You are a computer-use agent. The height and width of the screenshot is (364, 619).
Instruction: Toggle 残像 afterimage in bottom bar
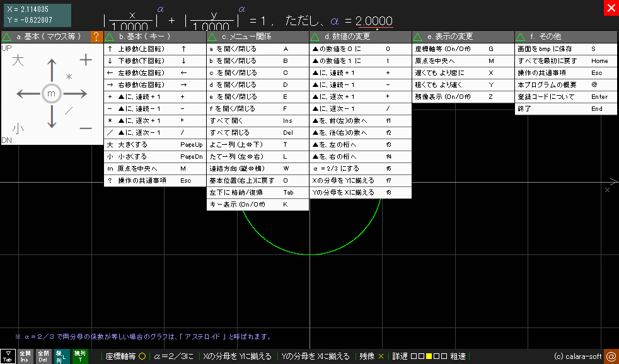pyautogui.click(x=371, y=356)
